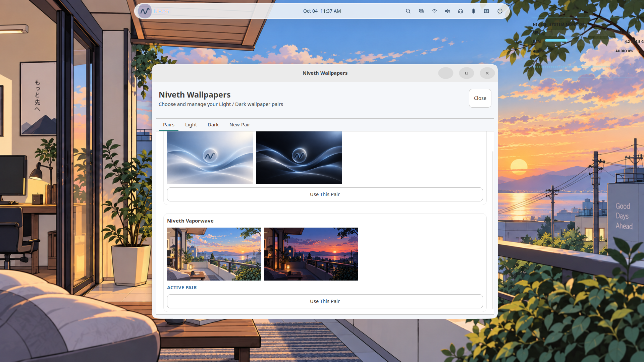The image size is (644, 362).
Task: Minimize the Niveth Wallpapers window
Action: point(446,73)
